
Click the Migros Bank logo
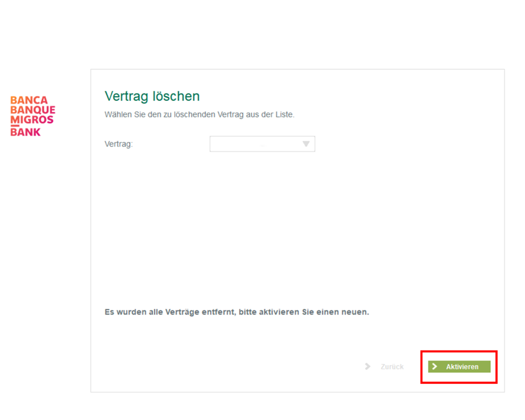click(x=33, y=116)
